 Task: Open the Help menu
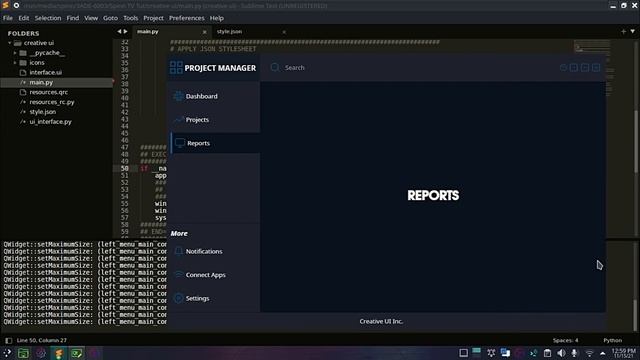217,18
